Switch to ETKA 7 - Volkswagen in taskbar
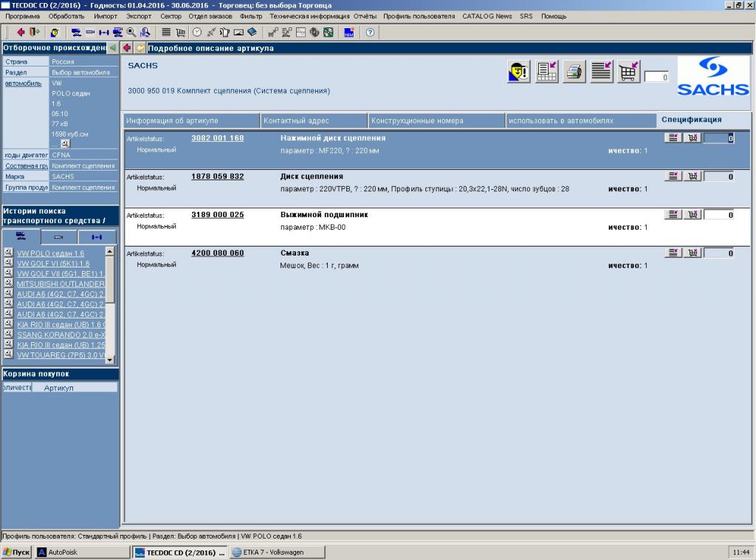The image size is (756, 560). point(278,553)
